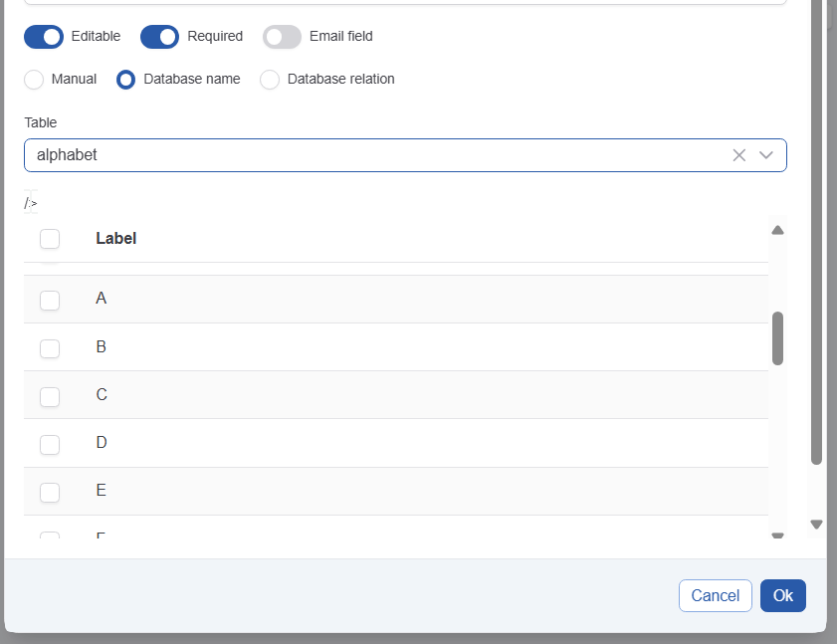Click the list scroll-down arrow

coord(777,536)
